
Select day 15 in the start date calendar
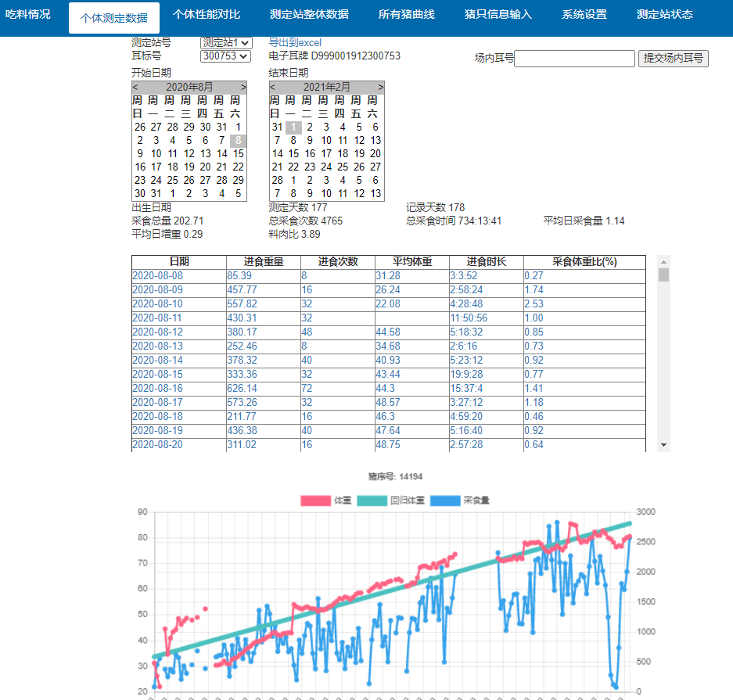[x=239, y=153]
